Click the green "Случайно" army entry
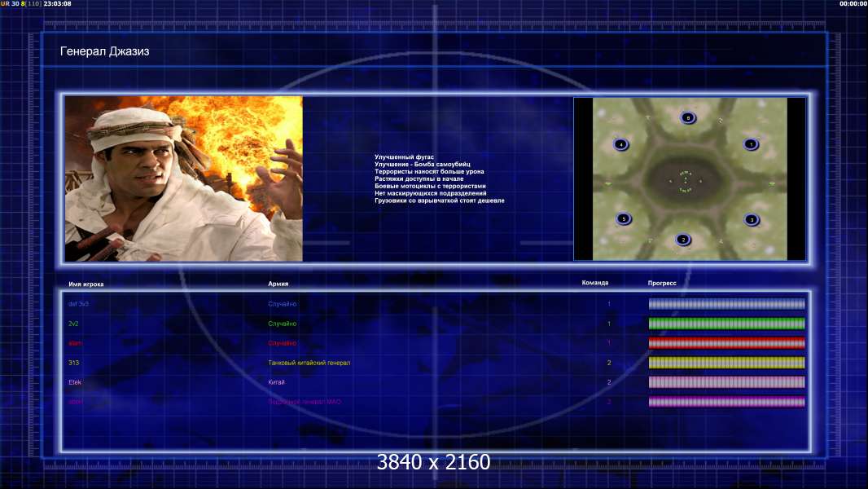Viewport: 868px width, 489px height. point(283,324)
